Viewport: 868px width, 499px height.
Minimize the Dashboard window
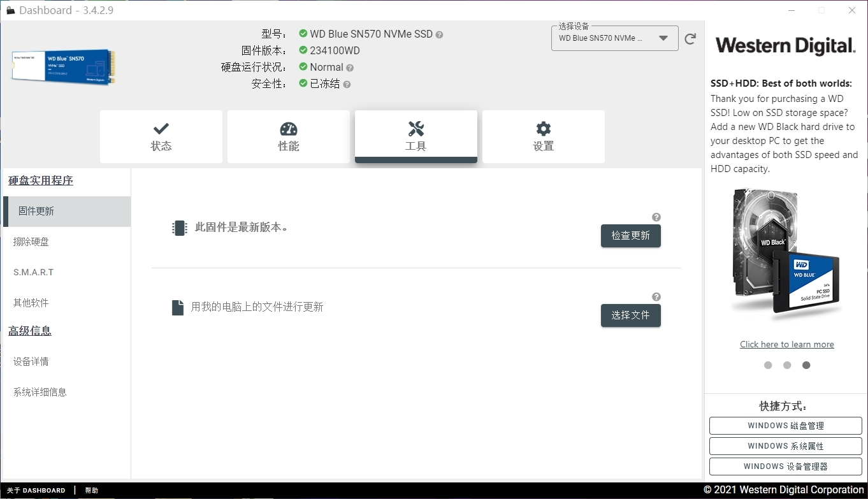(x=791, y=10)
